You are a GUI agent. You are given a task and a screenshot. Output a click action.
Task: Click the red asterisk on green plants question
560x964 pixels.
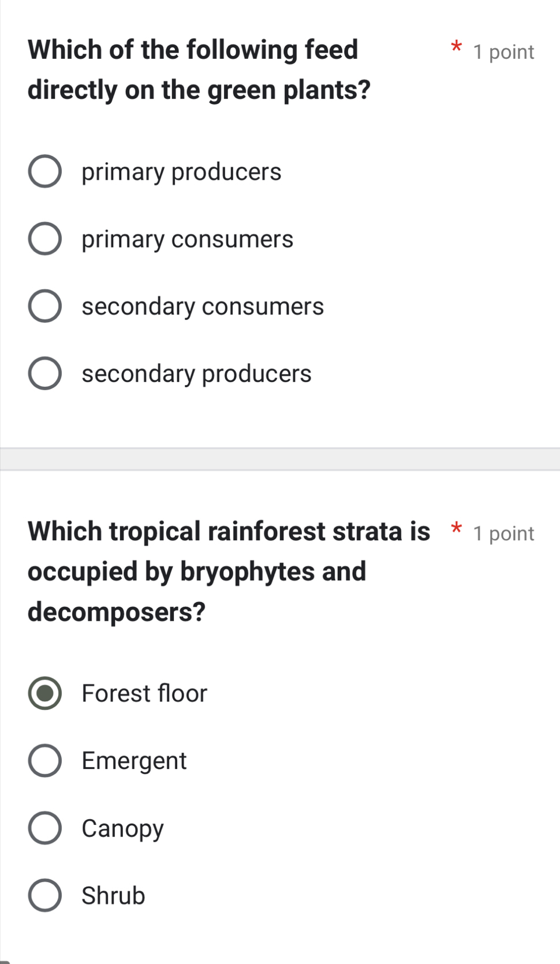pos(456,46)
